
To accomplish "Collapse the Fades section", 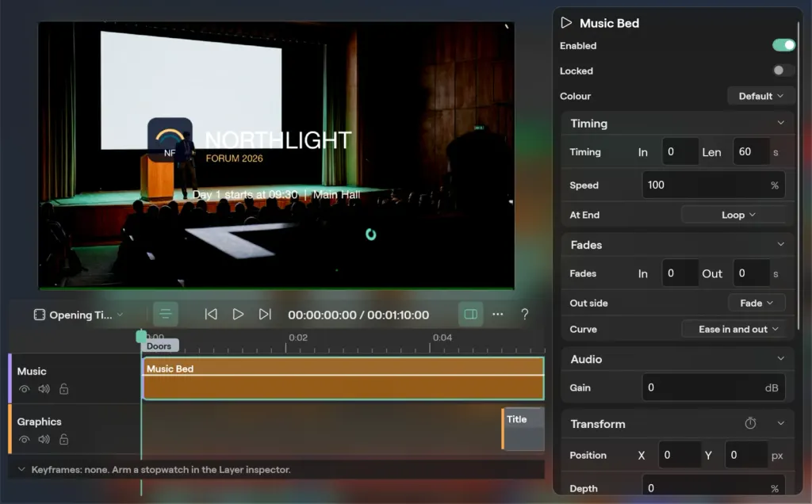I will pyautogui.click(x=780, y=244).
